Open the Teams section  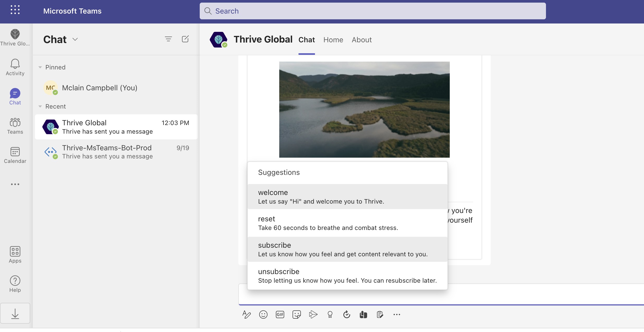point(15,126)
